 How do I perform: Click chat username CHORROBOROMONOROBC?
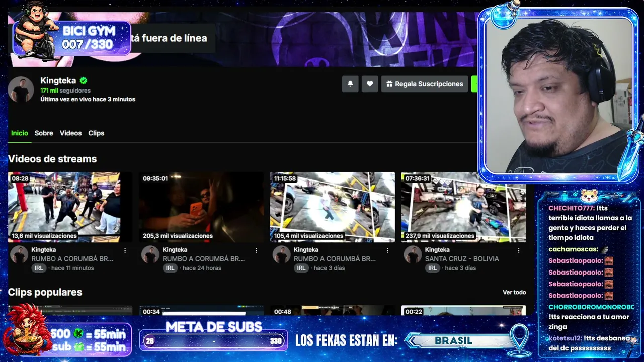591,307
